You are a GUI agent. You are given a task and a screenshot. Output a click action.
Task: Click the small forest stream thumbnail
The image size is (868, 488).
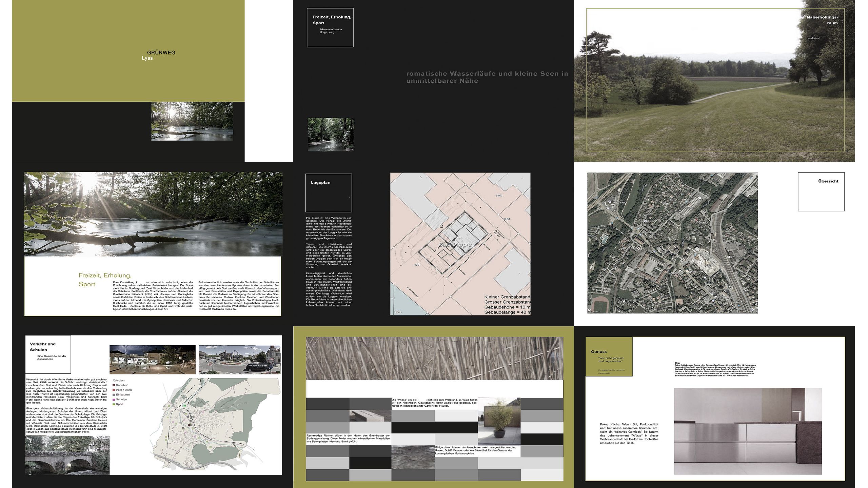click(x=331, y=135)
